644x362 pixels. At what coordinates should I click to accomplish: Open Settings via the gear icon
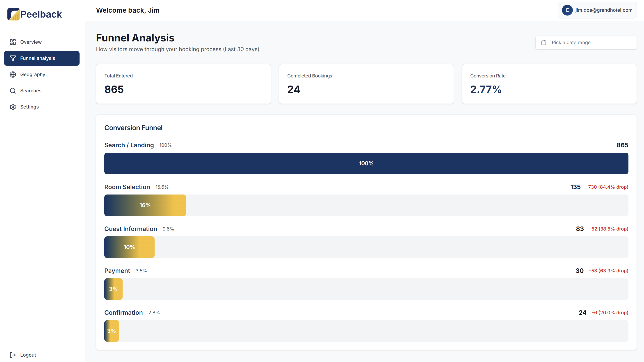pos(13,107)
